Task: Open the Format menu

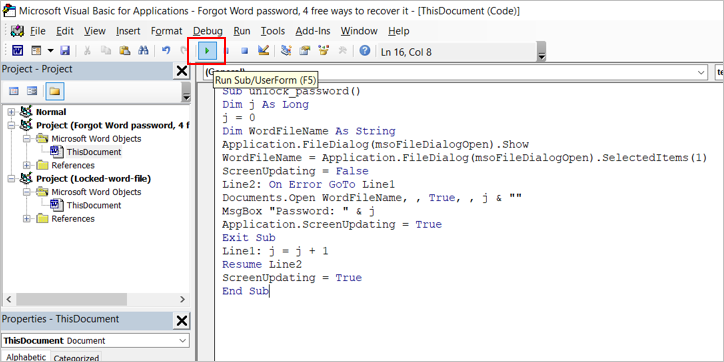Action: [167, 31]
